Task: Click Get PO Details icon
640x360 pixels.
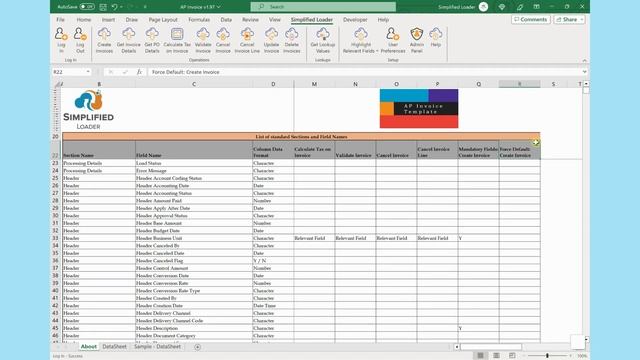Action: click(152, 40)
